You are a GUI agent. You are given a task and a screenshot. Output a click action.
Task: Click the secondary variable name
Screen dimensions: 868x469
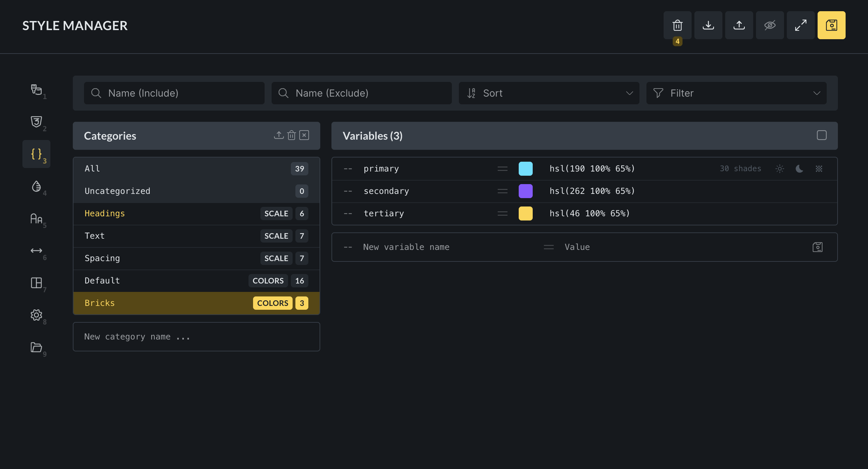tap(386, 191)
